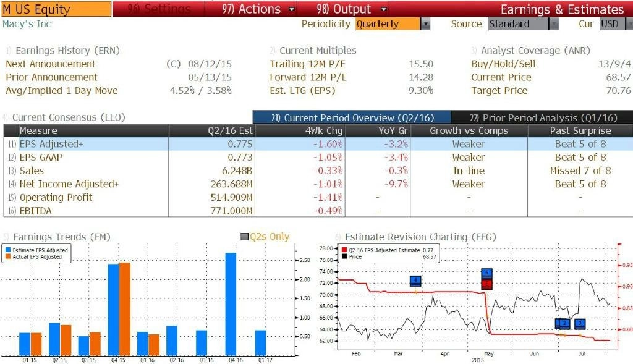Image resolution: width=633 pixels, height=364 pixels.
Task: Click the Est. LTG (EPS) value 9.30%
Action: point(420,91)
